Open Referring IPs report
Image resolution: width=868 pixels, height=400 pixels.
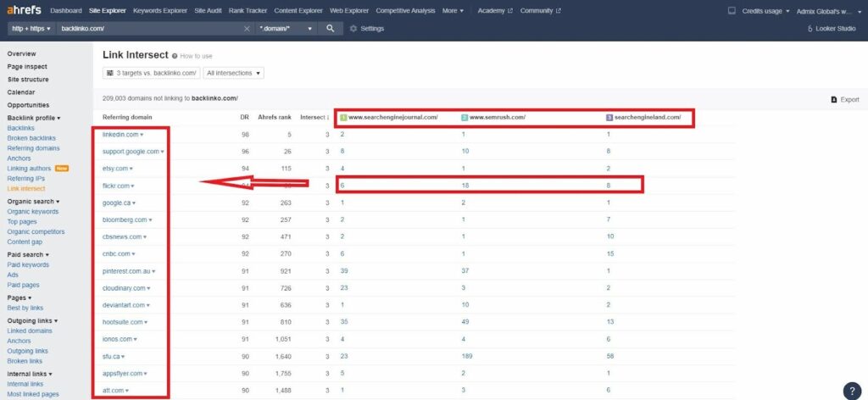point(26,179)
